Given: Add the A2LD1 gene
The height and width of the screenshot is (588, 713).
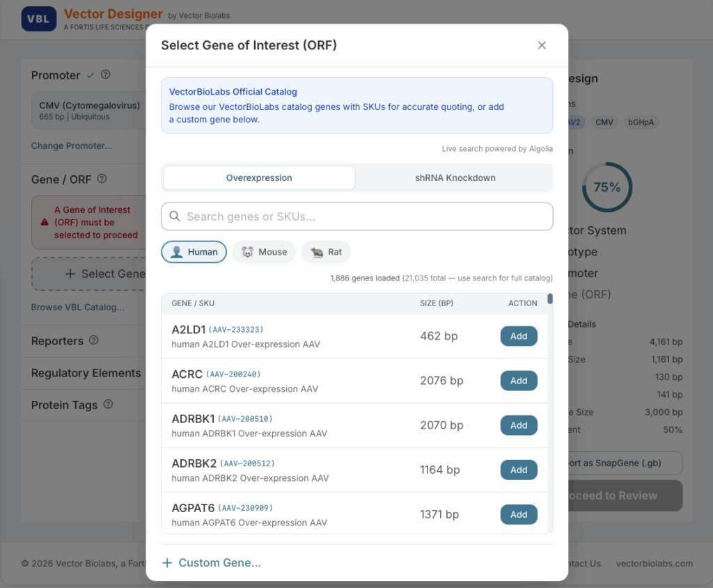Looking at the screenshot, I should click(519, 336).
